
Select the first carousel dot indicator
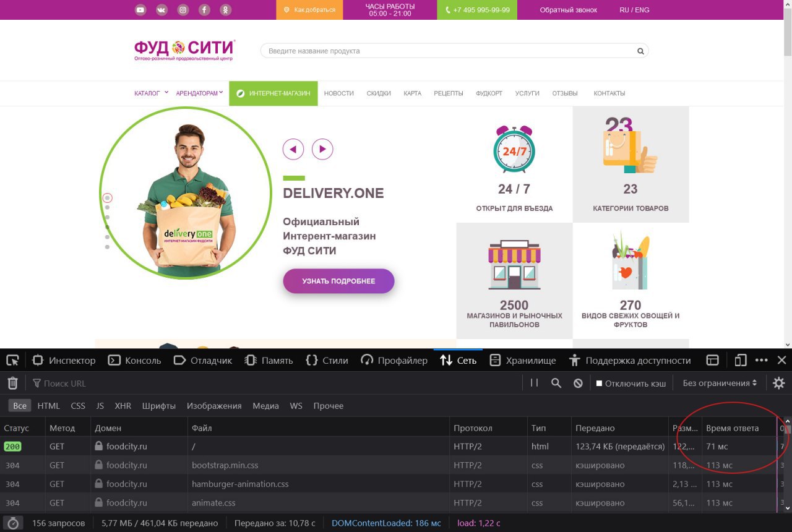[107, 198]
